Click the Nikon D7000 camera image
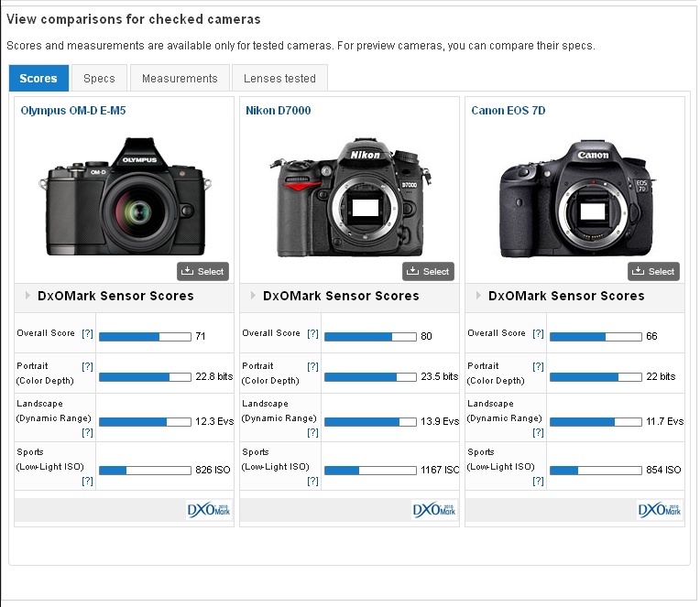 click(350, 198)
